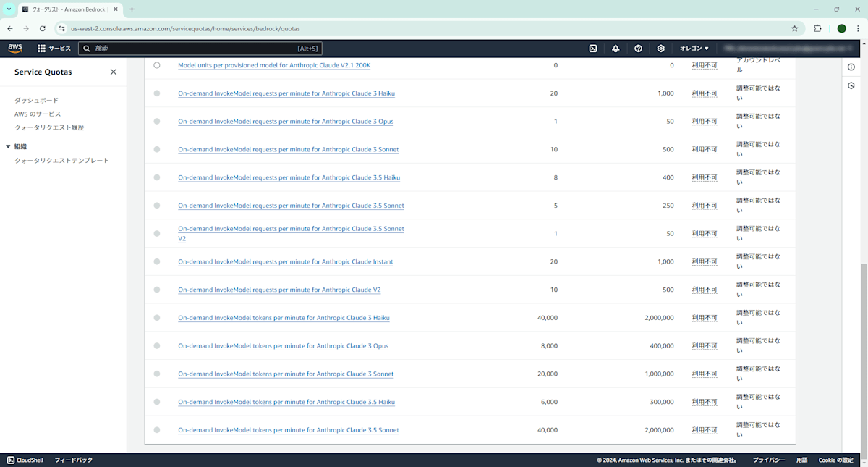
Task: Bookmark this page with star icon
Action: 795,28
